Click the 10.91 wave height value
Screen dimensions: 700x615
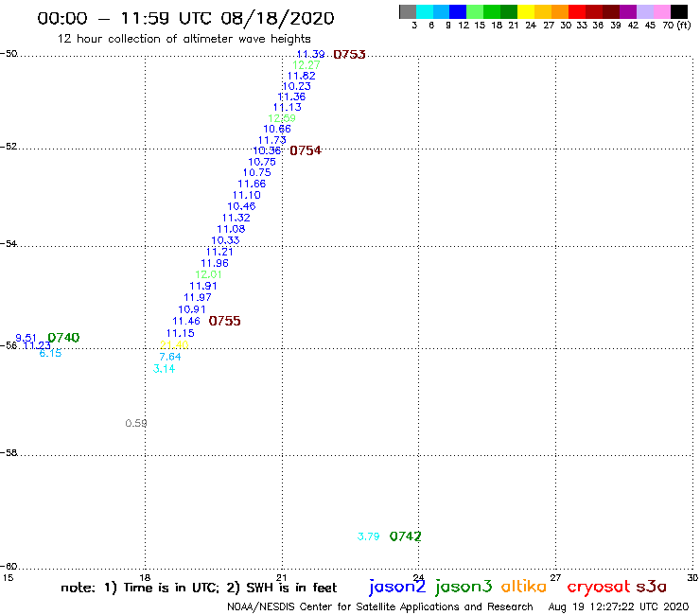tap(192, 309)
